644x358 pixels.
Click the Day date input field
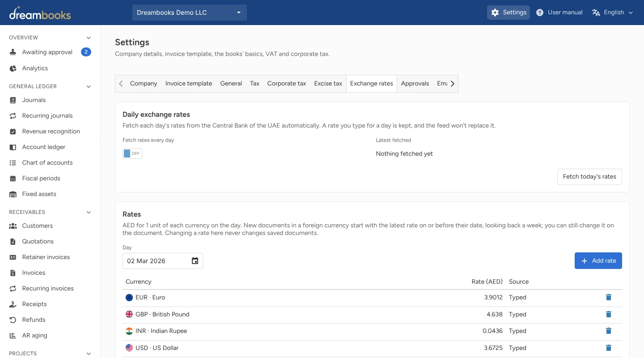click(x=163, y=261)
